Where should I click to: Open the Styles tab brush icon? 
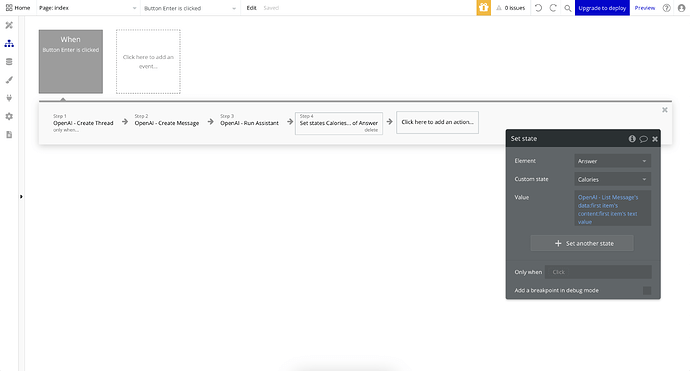[9, 80]
